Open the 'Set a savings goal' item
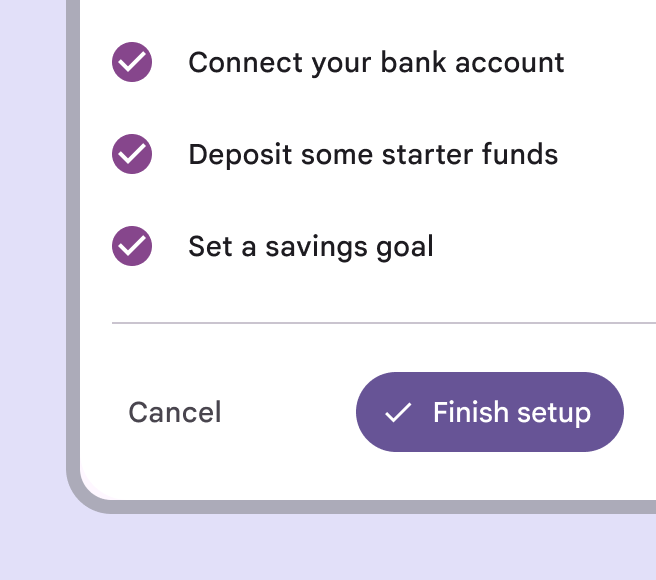Viewport: 656px width, 580px height. click(x=310, y=246)
